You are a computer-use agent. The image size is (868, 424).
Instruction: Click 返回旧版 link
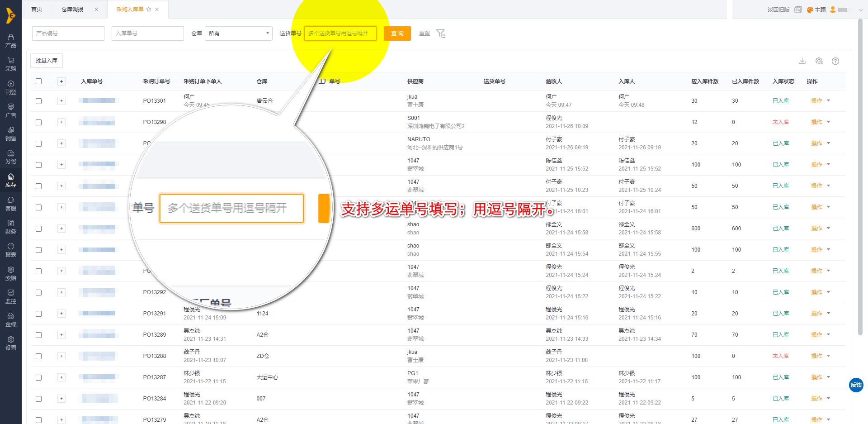pyautogui.click(x=778, y=10)
